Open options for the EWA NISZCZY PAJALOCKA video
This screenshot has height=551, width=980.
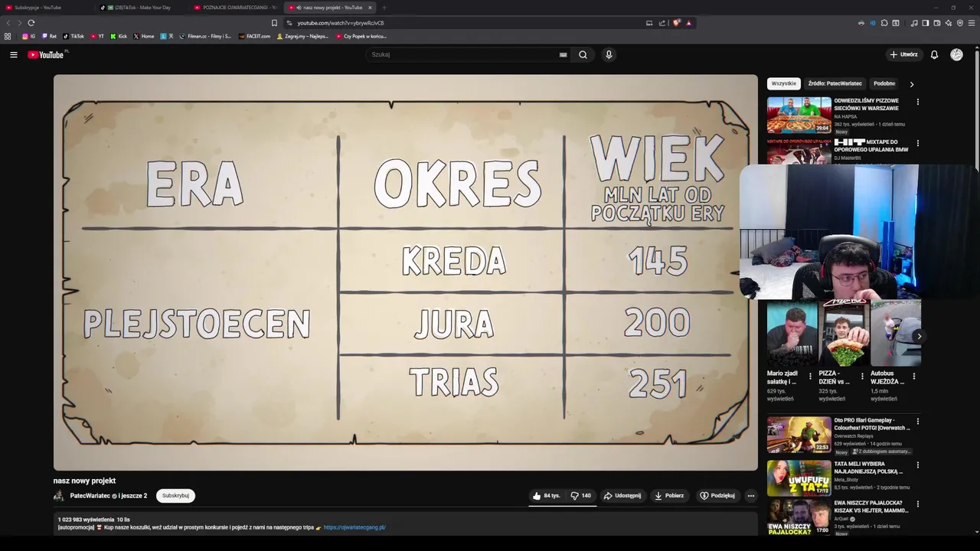tap(918, 504)
